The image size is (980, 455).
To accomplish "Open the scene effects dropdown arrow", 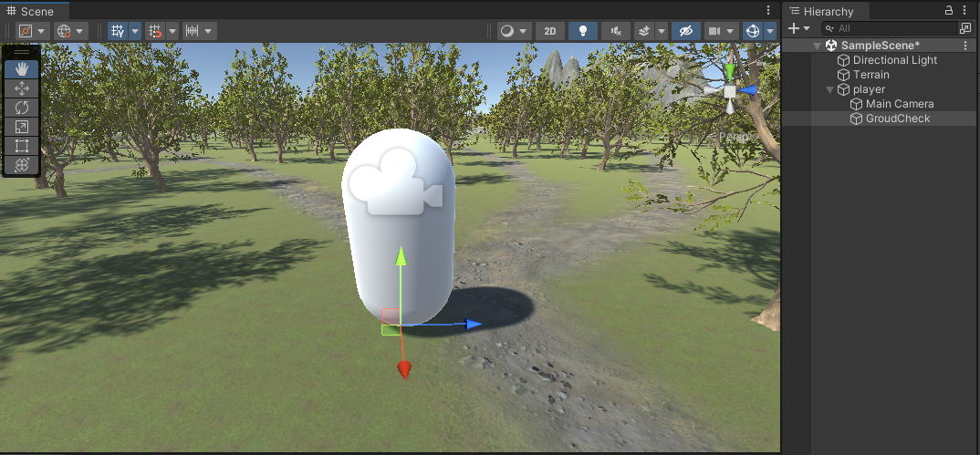I will click(662, 31).
